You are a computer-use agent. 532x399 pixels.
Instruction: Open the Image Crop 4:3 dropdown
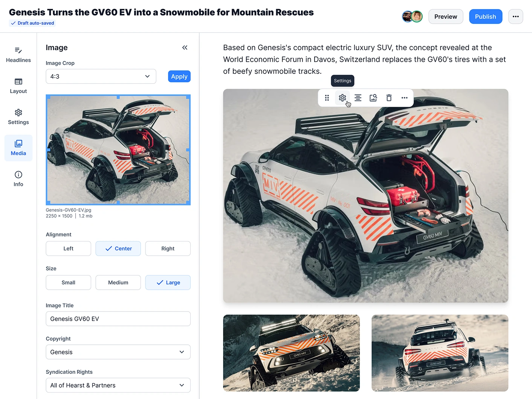pyautogui.click(x=101, y=76)
